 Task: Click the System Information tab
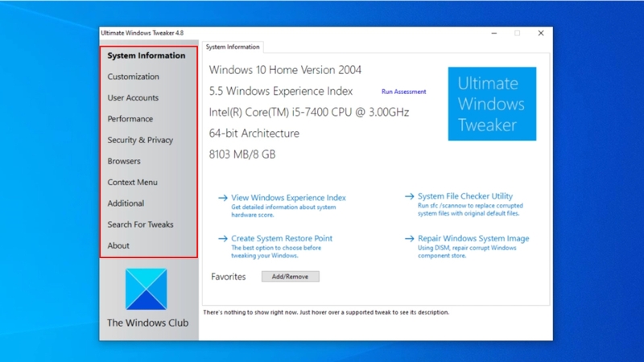233,47
